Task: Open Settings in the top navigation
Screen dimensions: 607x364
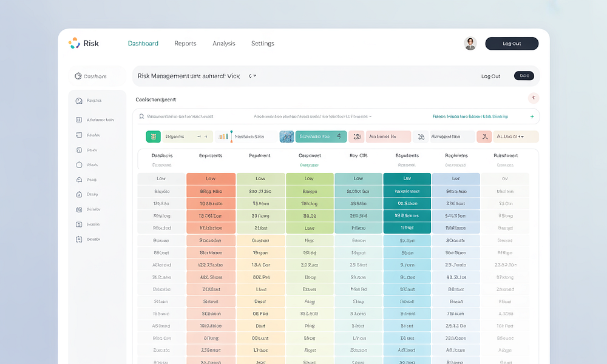Action: [263, 44]
